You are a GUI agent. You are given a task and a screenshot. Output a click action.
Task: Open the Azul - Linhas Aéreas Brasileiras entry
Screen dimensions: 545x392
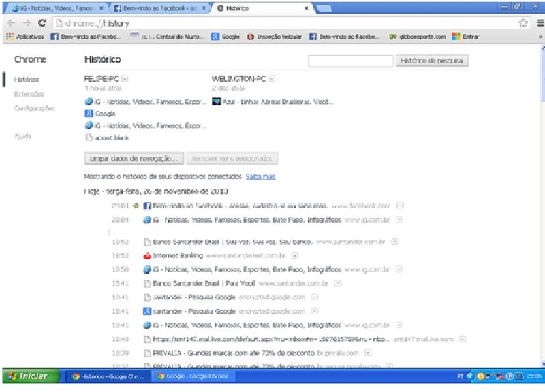point(273,102)
